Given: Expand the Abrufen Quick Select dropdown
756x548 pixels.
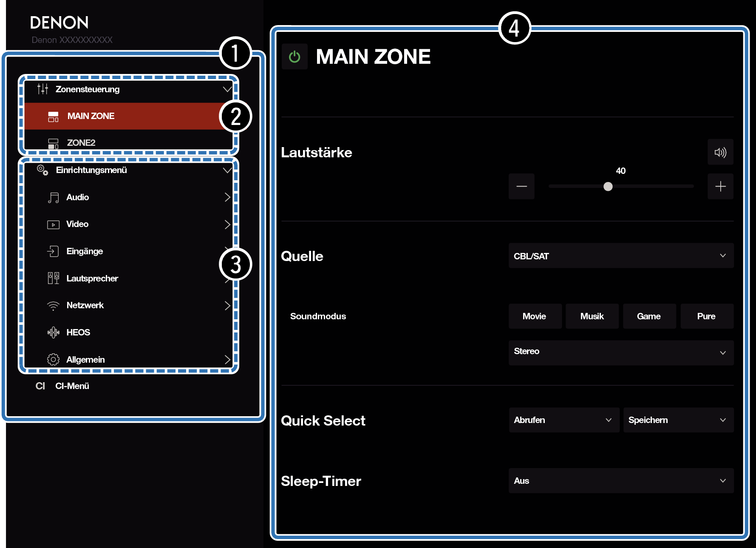Looking at the screenshot, I should pos(563,420).
